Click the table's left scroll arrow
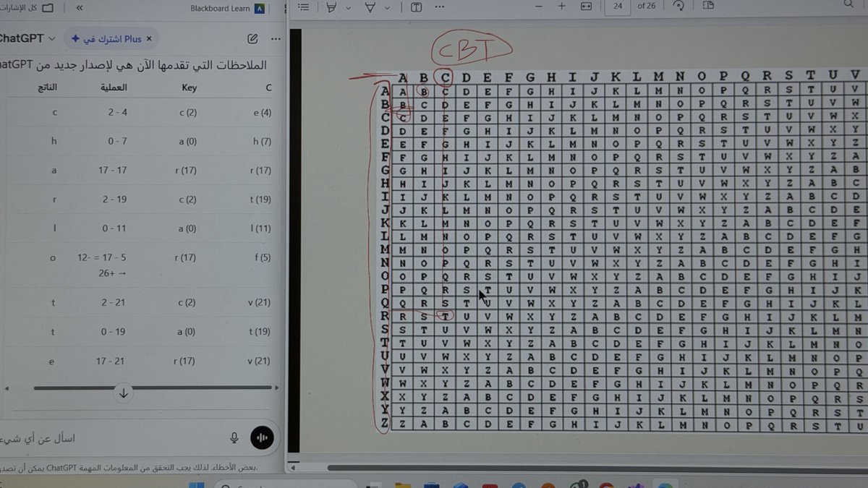 click(8, 388)
